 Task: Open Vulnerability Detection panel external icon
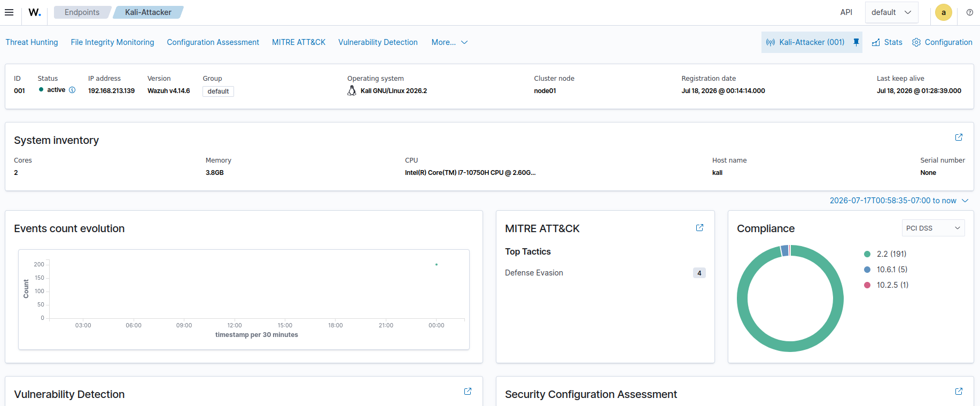(468, 392)
